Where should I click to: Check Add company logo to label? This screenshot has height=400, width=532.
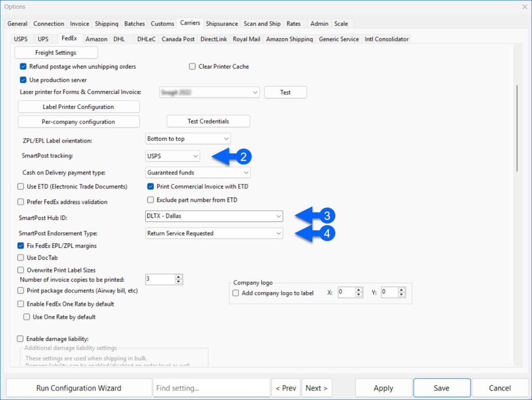click(235, 293)
